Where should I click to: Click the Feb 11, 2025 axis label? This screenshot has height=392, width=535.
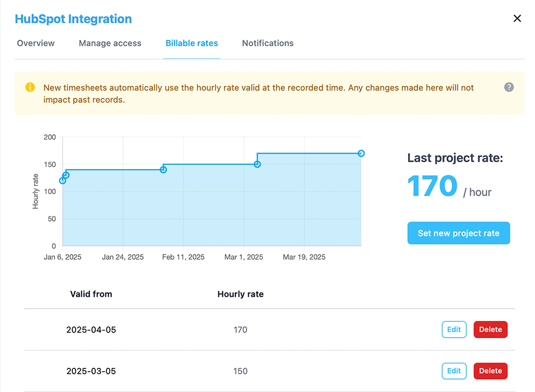(183, 257)
